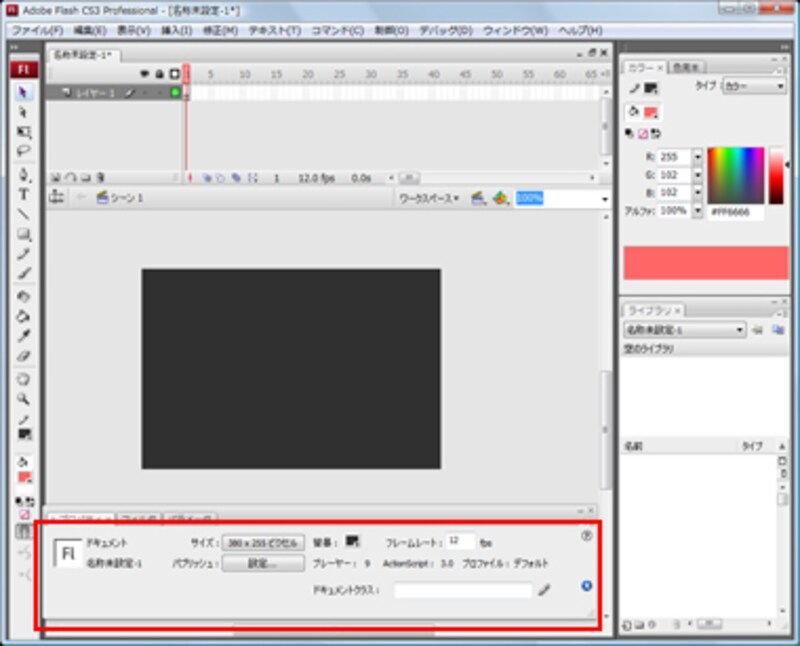The image size is (800, 646).
Task: Toggle outline view on レイヤー 1 green square
Action: (175, 93)
